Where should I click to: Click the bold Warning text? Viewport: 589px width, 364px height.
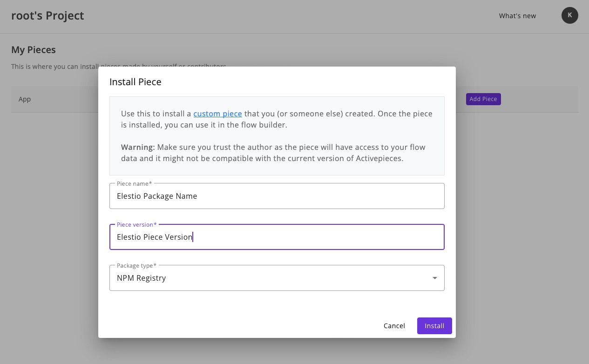click(x=138, y=147)
